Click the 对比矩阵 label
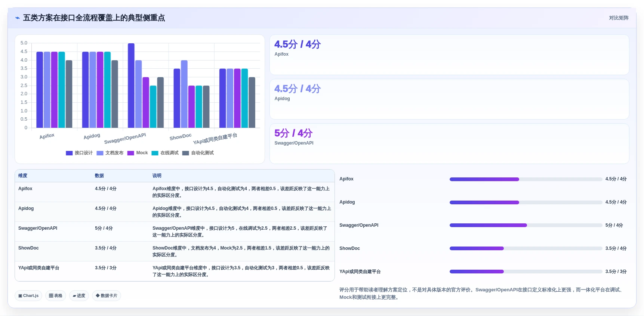The width and height of the screenshot is (644, 316). [x=619, y=18]
